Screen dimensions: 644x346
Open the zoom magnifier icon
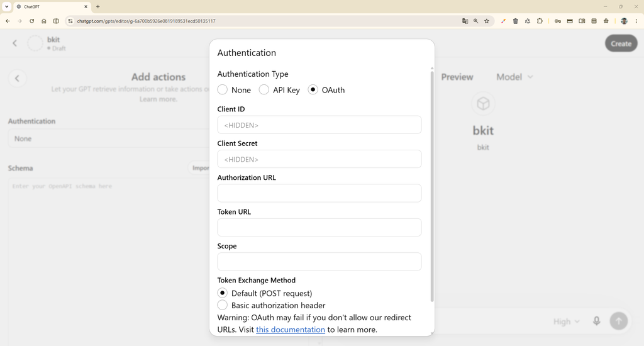[475, 21]
